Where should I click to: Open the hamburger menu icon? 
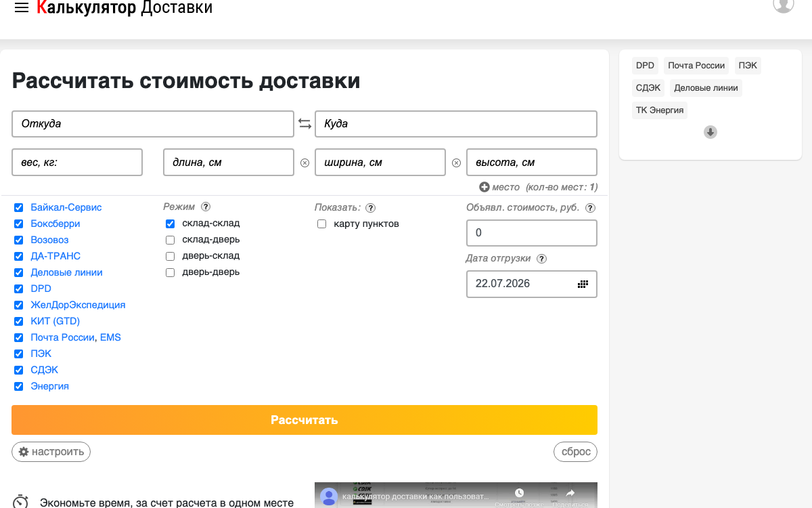22,7
